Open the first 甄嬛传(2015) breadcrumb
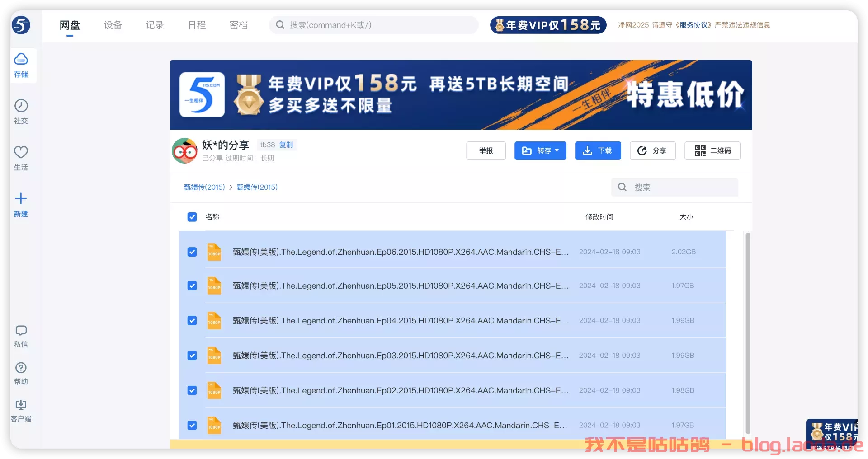The image size is (868, 459). pyautogui.click(x=204, y=187)
